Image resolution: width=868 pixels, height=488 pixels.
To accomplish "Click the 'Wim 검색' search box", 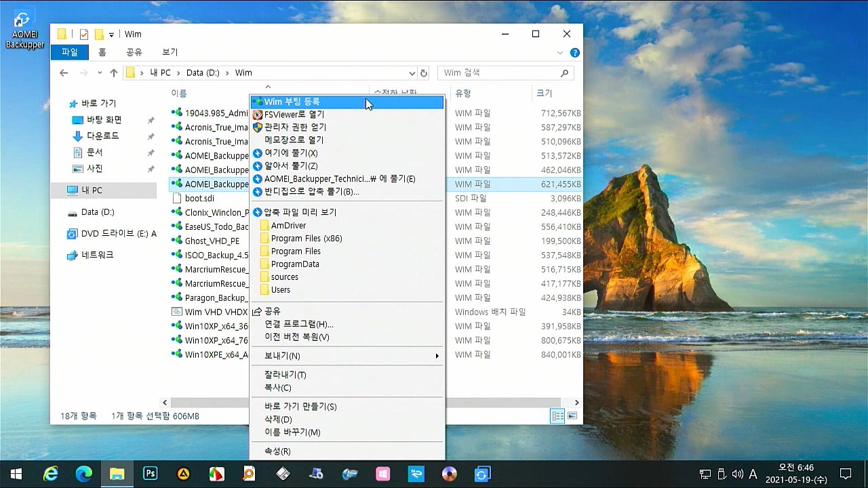I will coord(505,73).
